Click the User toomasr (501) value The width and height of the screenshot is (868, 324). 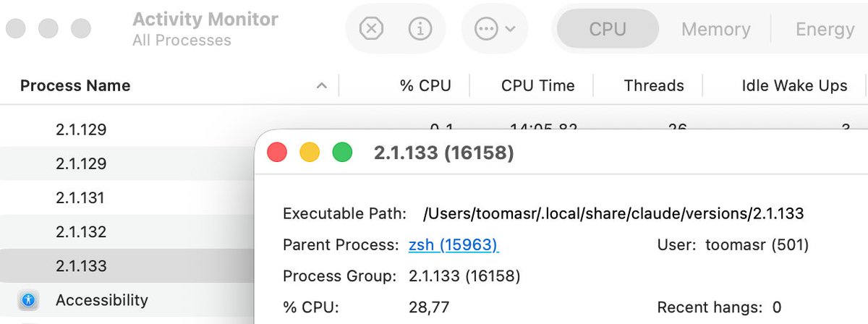pyautogui.click(x=757, y=244)
